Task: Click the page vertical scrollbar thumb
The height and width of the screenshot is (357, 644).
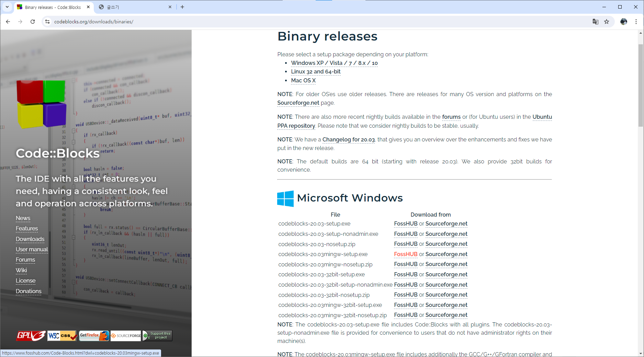Action: point(641,85)
